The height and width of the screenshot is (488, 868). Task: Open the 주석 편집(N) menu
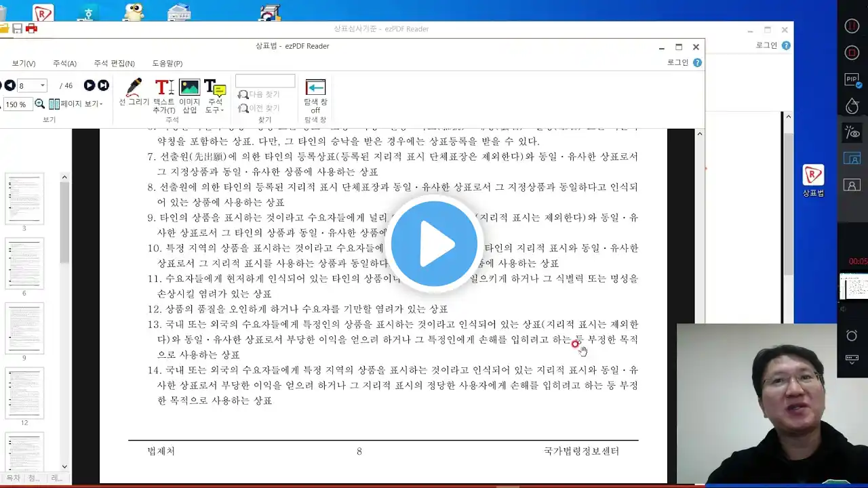click(114, 63)
